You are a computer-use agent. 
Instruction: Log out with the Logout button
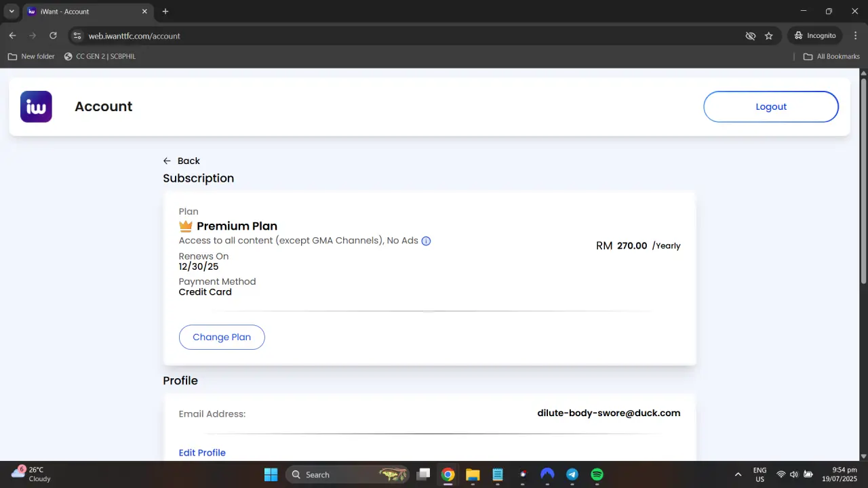(771, 106)
